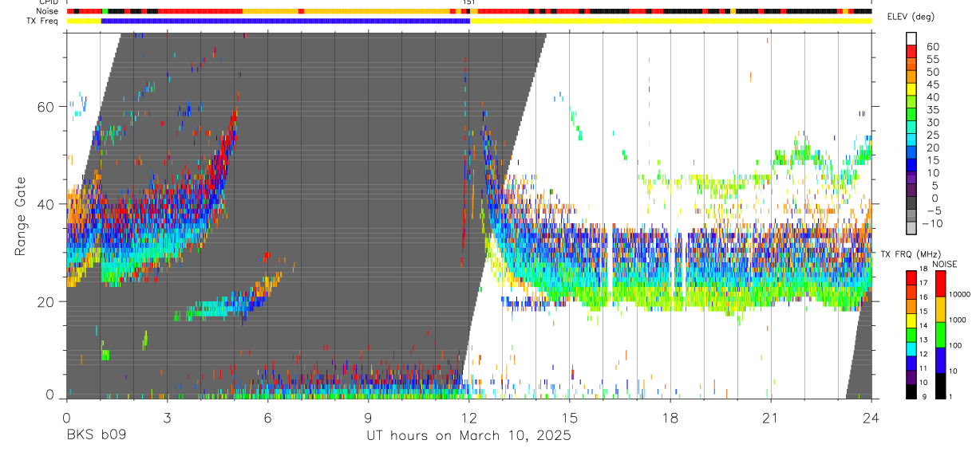980x452 pixels.
Task: Click the 'Noise' row label at top
Action: (x=49, y=11)
